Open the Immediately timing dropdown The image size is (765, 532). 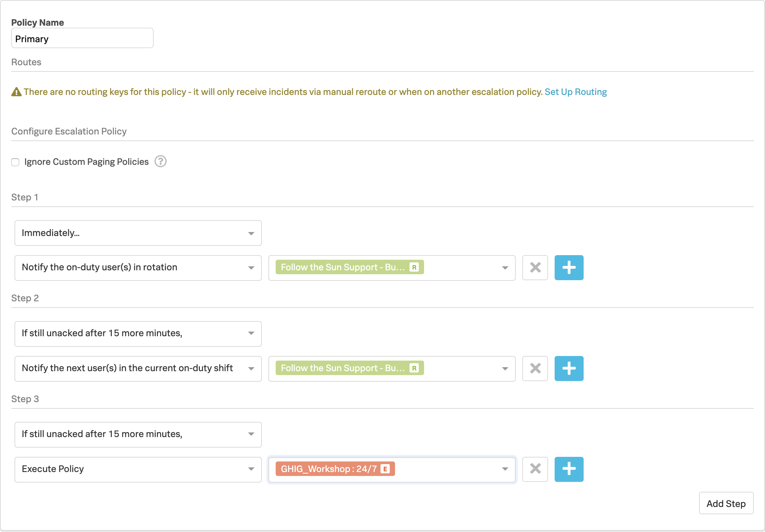[x=138, y=233]
